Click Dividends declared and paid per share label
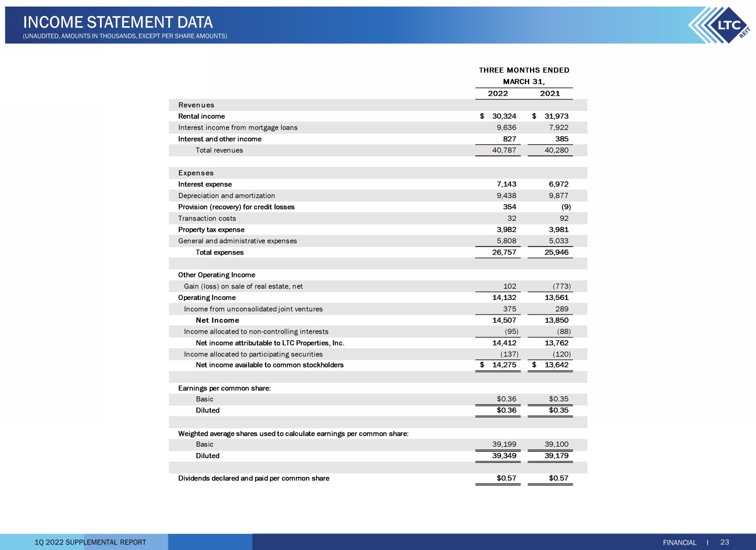The image size is (756, 550). coord(254,478)
